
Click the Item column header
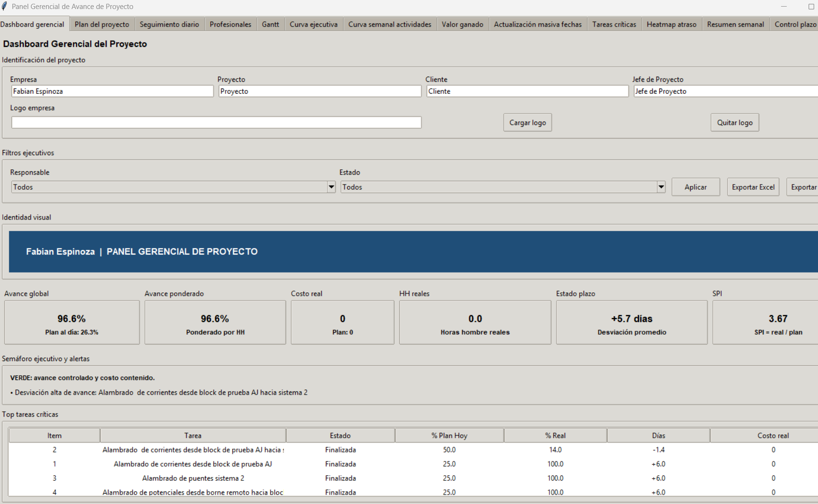point(54,435)
